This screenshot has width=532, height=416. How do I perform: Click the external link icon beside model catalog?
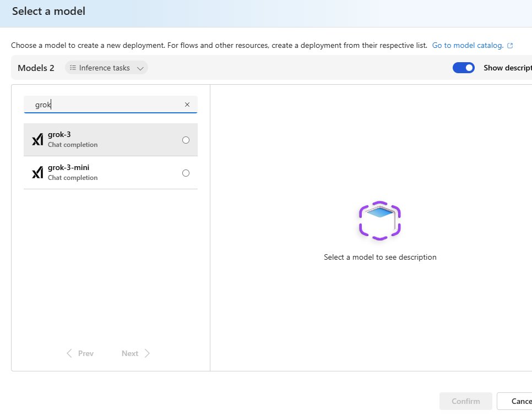[x=509, y=46]
